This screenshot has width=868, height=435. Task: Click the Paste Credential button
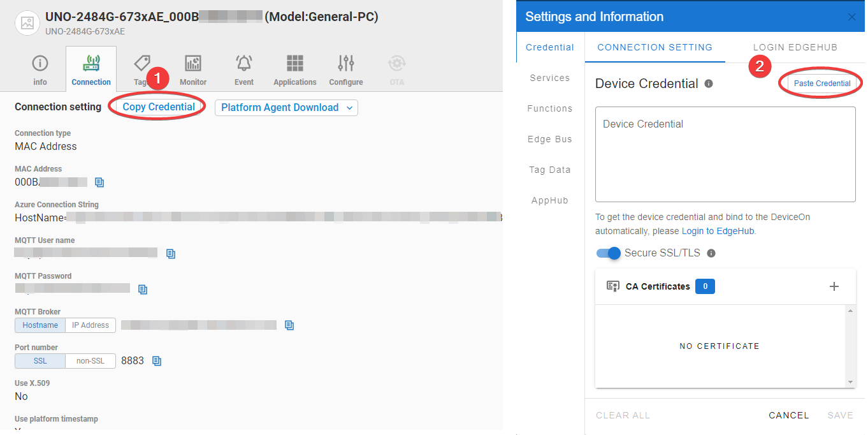pos(821,84)
